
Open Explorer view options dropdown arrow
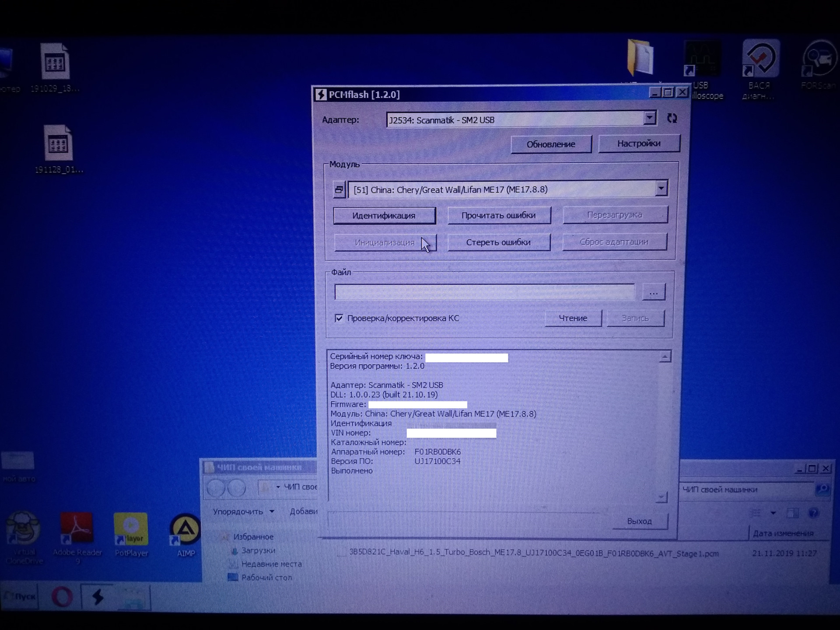coord(773,513)
